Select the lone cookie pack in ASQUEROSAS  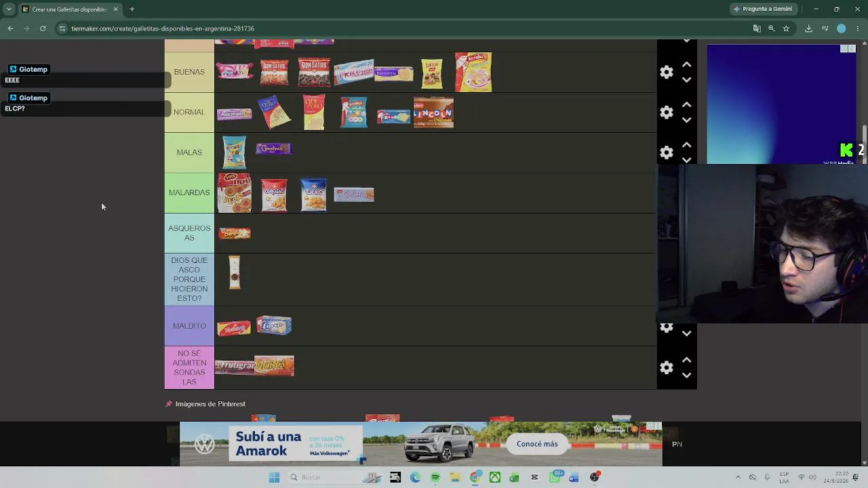point(235,233)
